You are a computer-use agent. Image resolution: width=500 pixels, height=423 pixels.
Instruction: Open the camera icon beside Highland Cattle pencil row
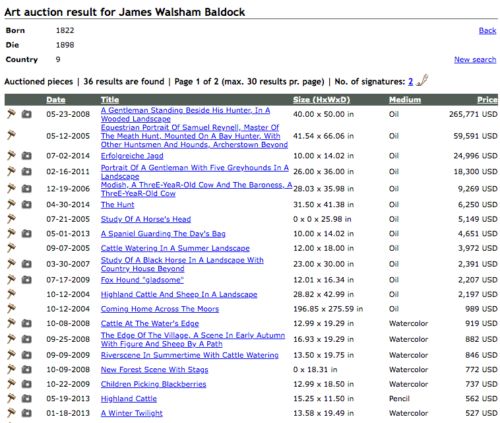pos(27,398)
